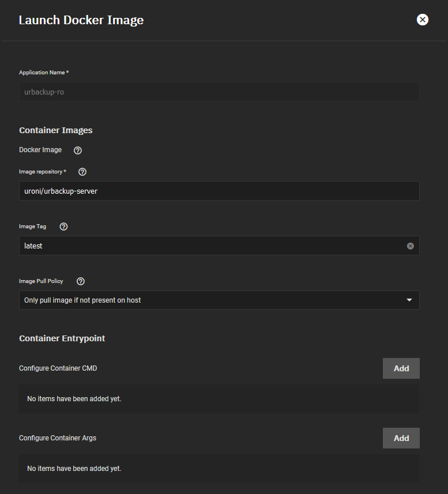Click the Image Pull Policy label
The width and height of the screenshot is (448, 494).
point(41,281)
